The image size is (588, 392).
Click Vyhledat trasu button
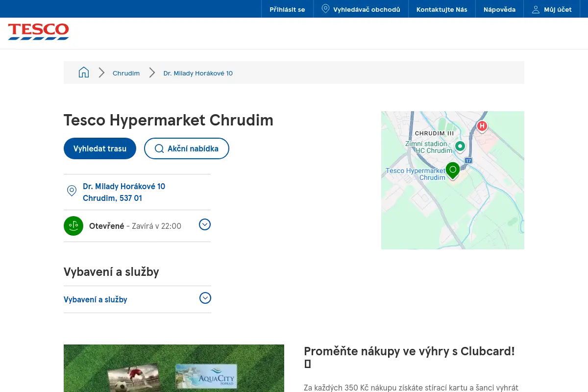pos(100,148)
